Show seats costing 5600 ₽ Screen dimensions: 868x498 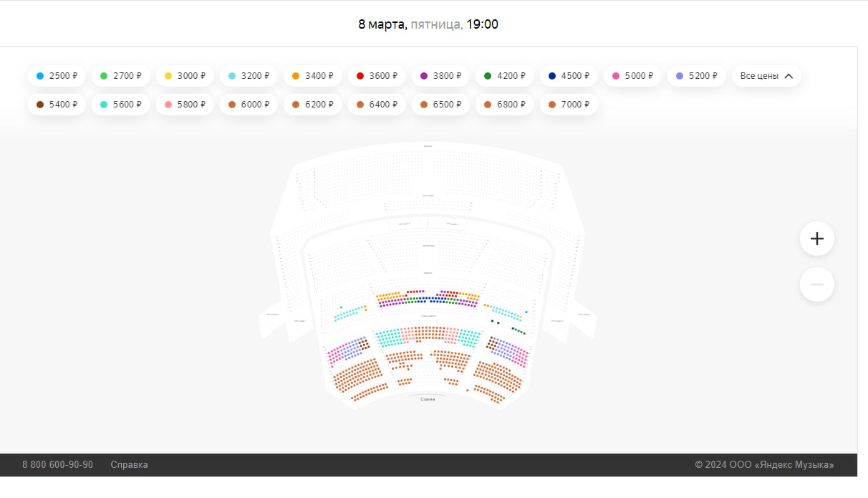pos(120,105)
